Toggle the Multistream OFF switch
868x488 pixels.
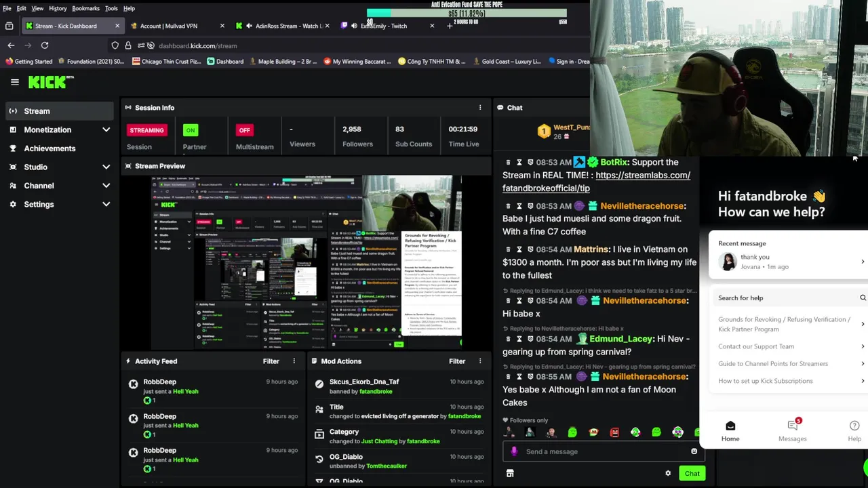244,130
